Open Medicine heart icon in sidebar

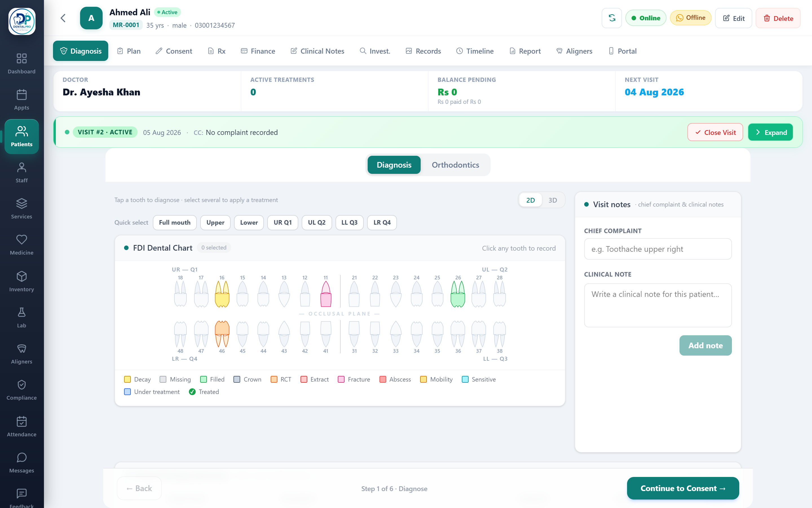[x=21, y=245]
